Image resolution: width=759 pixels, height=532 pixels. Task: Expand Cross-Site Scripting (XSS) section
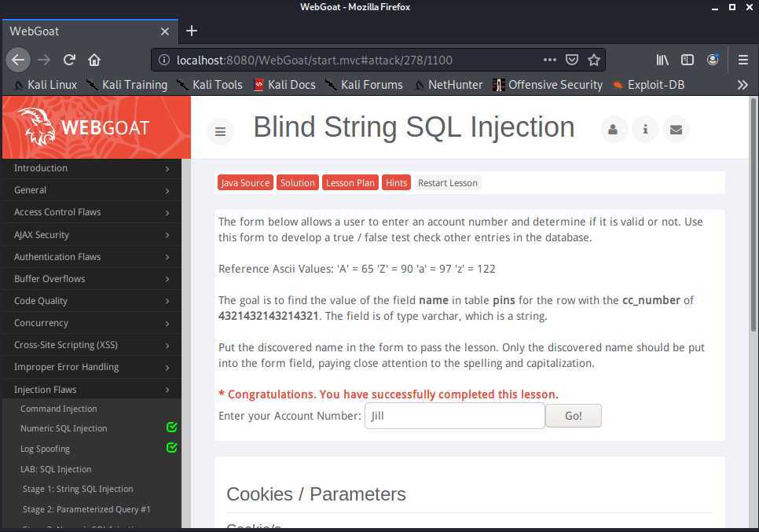(92, 345)
